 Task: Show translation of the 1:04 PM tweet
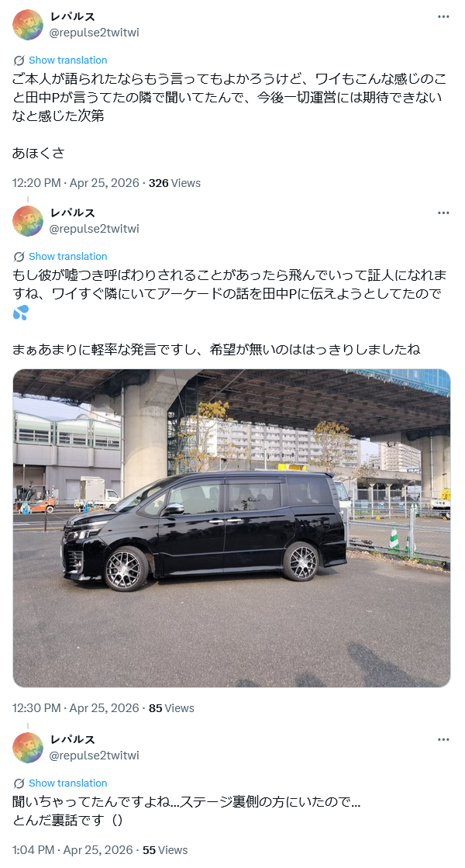click(68, 783)
